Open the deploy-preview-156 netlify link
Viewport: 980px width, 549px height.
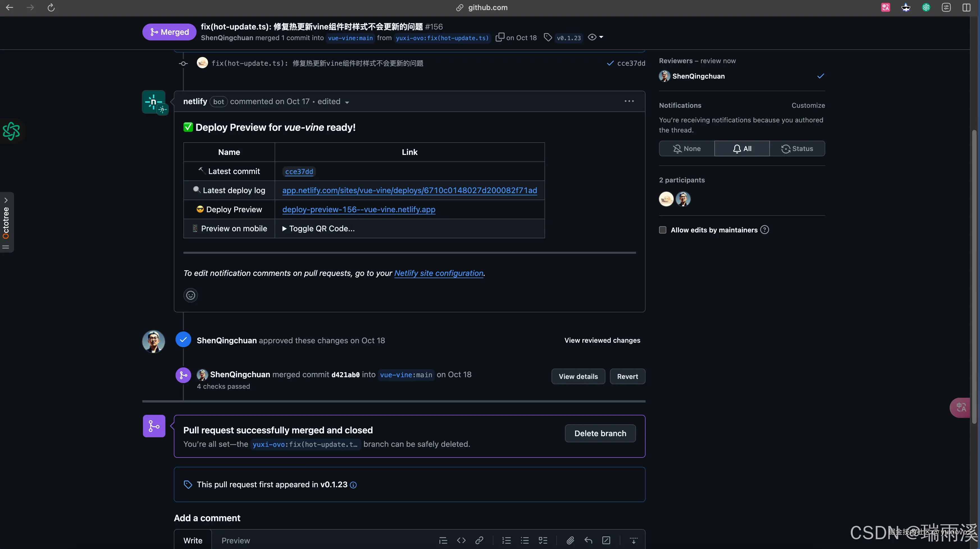click(358, 209)
